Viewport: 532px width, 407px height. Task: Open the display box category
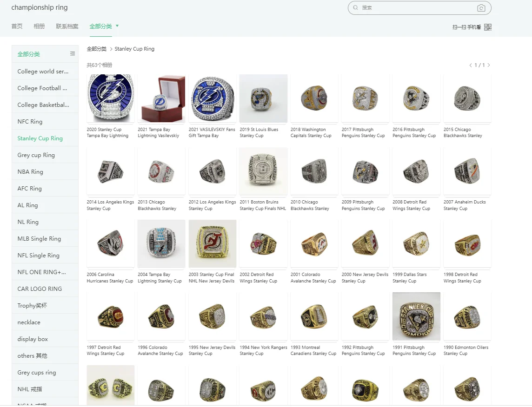(x=45, y=339)
